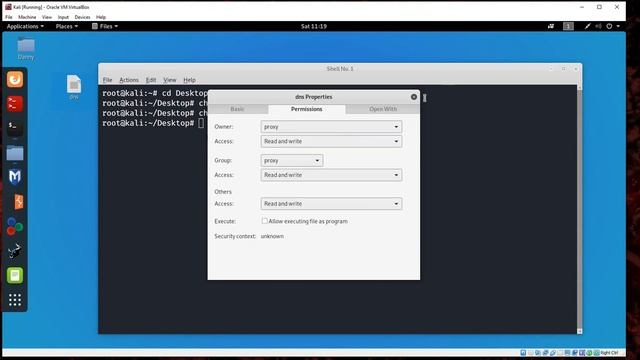Select the Permissions tab
The width and height of the screenshot is (640, 360).
[x=307, y=109]
